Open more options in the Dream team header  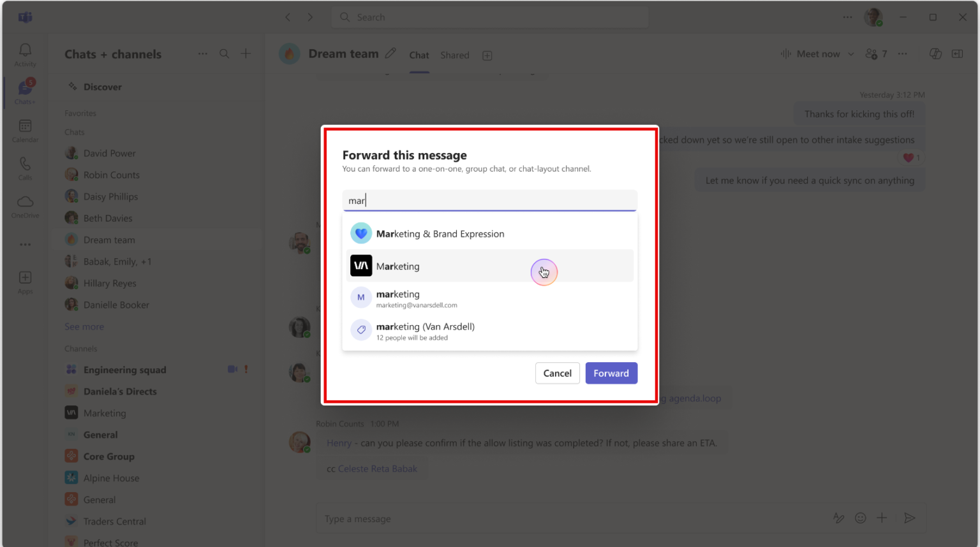coord(903,54)
